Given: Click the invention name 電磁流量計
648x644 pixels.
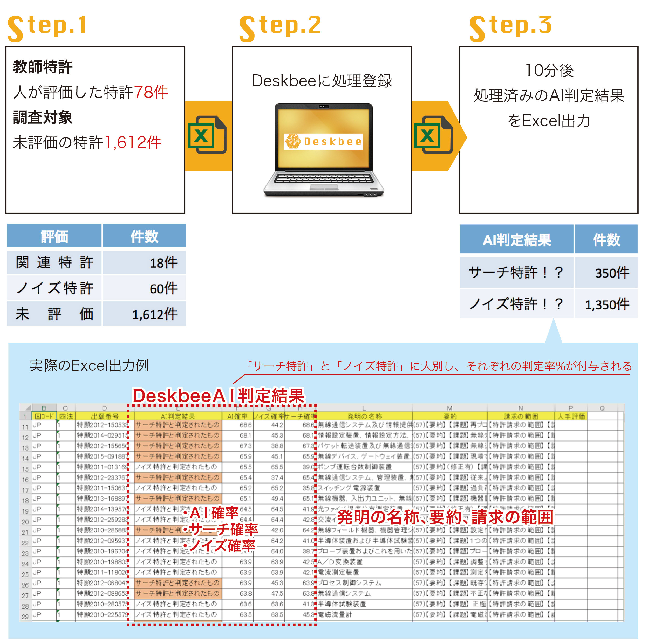Looking at the screenshot, I should [335, 614].
